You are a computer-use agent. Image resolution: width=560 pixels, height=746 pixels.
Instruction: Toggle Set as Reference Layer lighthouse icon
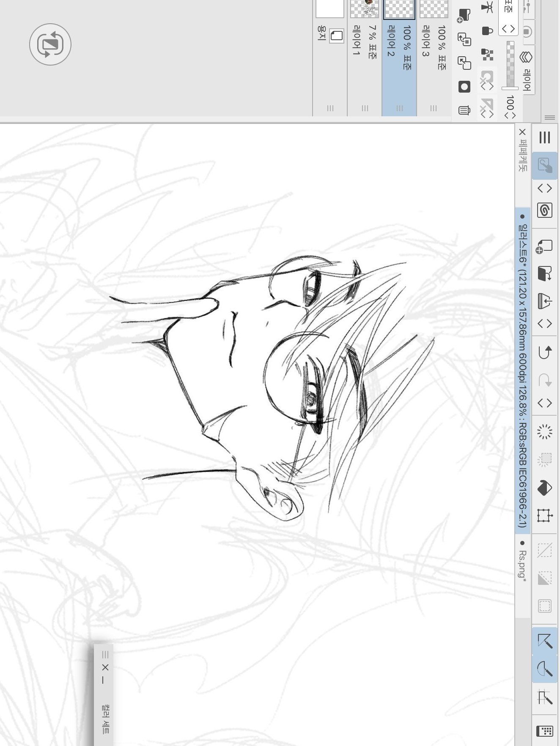click(x=487, y=7)
